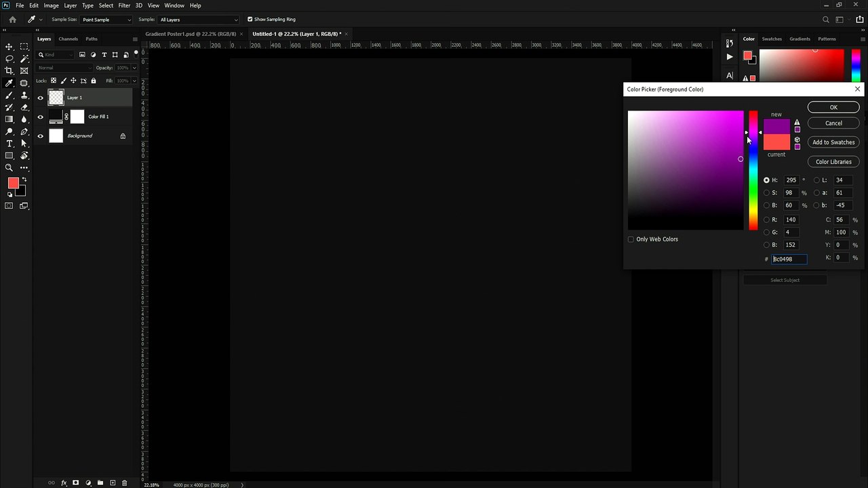Select the Rectangle shape tool
Image resolution: width=868 pixels, height=488 pixels.
(9, 156)
